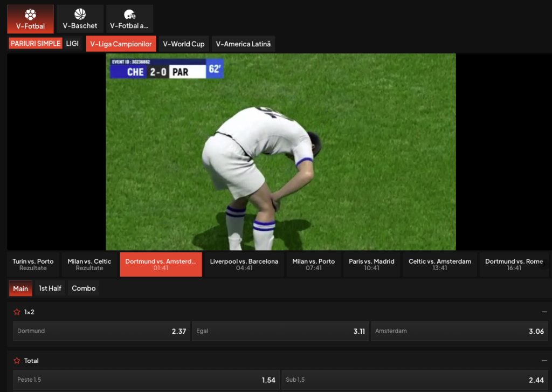Image resolution: width=552 pixels, height=392 pixels.
Task: Select the V-Fotbal soccer ball icon
Action: tap(30, 15)
